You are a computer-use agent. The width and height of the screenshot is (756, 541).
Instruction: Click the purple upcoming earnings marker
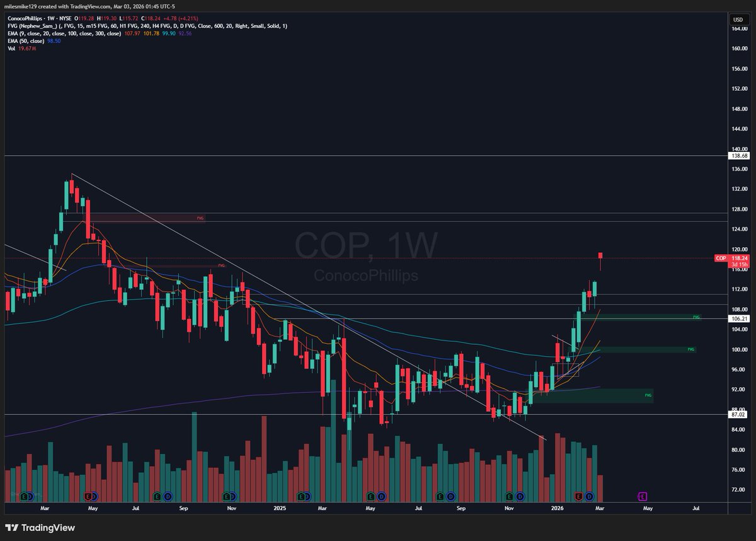(x=643, y=496)
